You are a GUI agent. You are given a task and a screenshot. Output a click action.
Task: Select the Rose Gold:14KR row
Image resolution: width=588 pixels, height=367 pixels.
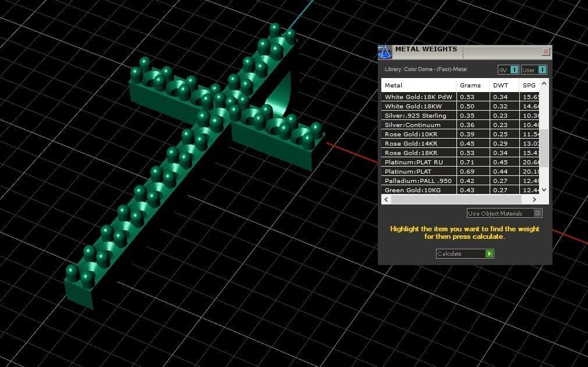[460, 143]
